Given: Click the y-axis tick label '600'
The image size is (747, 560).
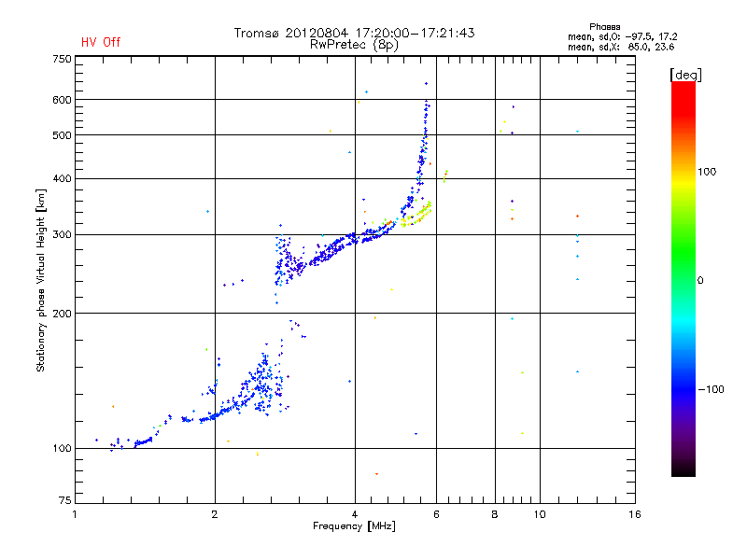Looking at the screenshot, I should pyautogui.click(x=62, y=100).
